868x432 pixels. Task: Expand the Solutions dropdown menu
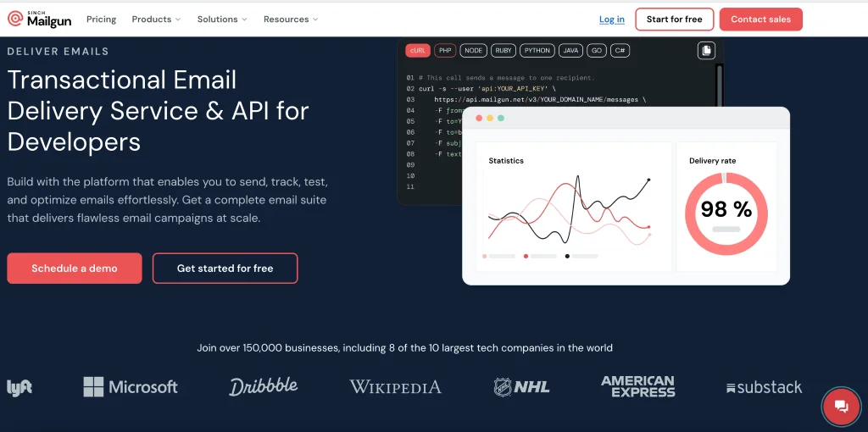coord(222,19)
